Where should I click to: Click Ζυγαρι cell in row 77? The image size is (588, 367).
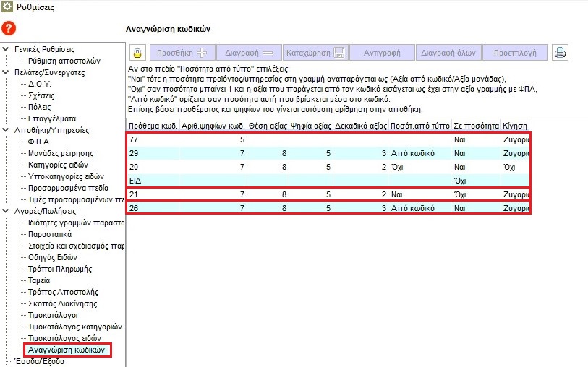pos(515,139)
